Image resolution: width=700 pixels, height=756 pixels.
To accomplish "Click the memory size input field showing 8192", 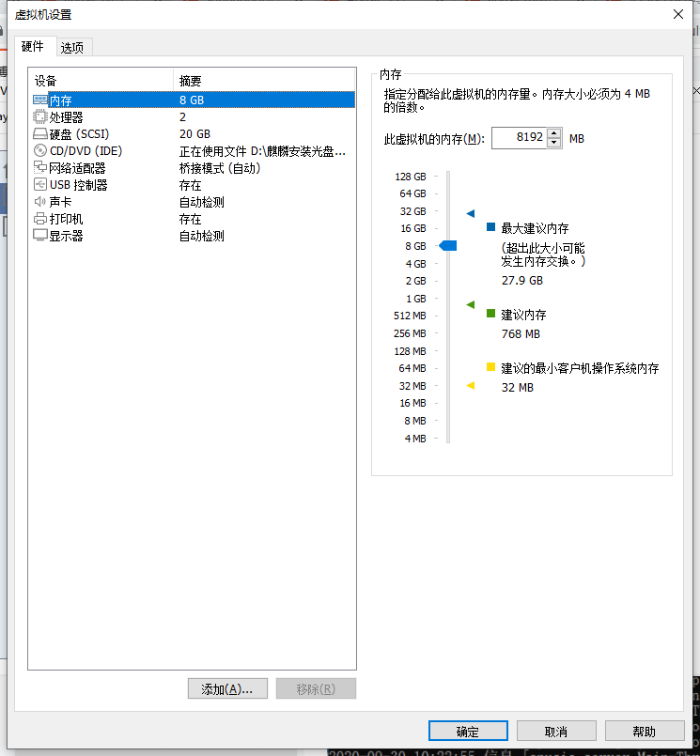I will click(x=519, y=138).
